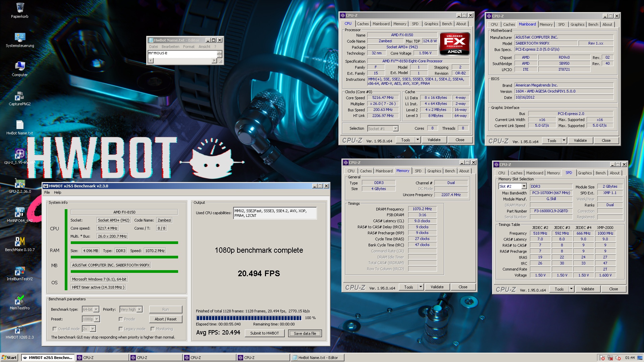Image resolution: width=644 pixels, height=362 pixels.
Task: Launch HWBOT X265 2.3 desktop icon
Action: (20, 329)
